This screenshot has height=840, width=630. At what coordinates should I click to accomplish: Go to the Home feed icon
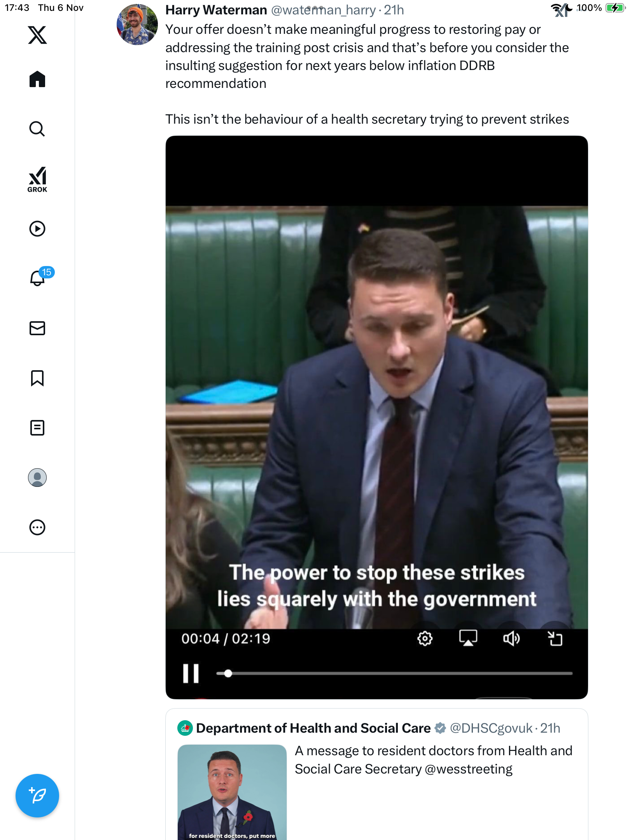pyautogui.click(x=37, y=79)
